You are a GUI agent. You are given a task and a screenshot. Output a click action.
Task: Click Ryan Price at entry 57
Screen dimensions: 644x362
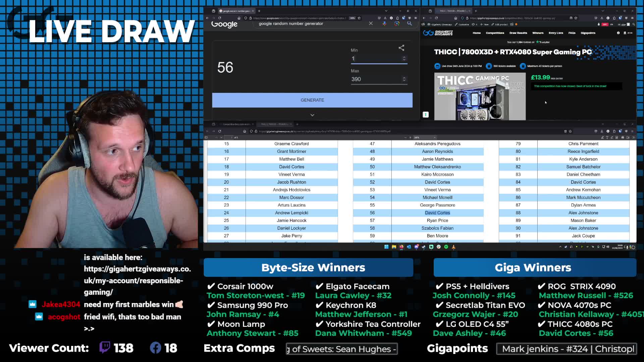(x=437, y=221)
